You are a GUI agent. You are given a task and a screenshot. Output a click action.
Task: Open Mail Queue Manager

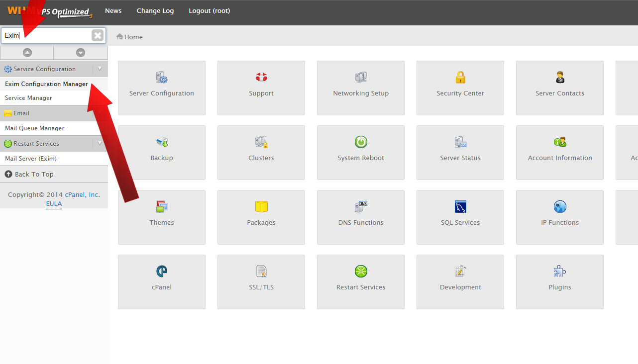pos(34,128)
